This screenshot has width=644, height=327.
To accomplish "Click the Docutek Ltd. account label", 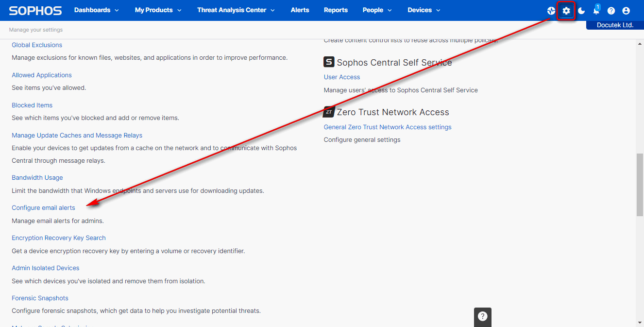I will (614, 25).
